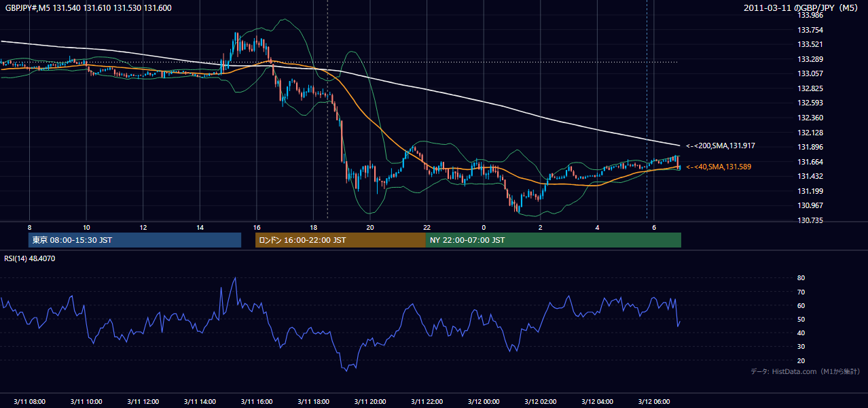Click hour label 0 under price chart
Screen dimensions: 868x408
[x=484, y=227]
